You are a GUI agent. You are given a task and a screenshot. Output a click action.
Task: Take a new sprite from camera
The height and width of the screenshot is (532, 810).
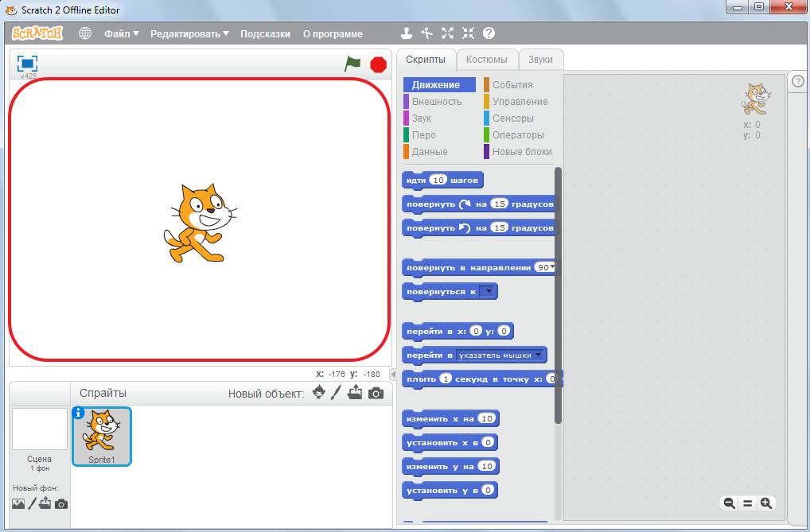pyautogui.click(x=376, y=394)
